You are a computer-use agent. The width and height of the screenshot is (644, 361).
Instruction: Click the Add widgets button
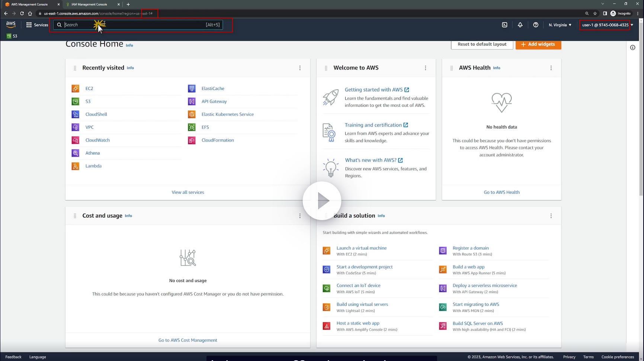coord(538,44)
